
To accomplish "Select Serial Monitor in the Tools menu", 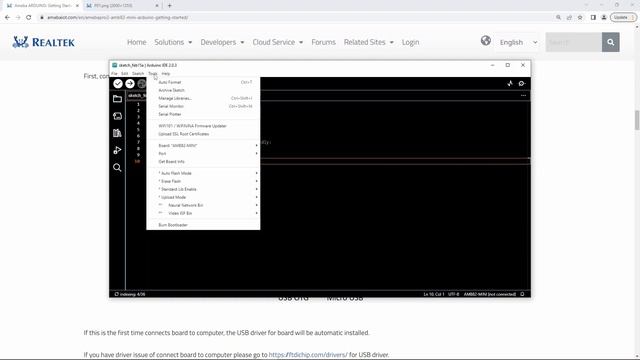I will (x=203, y=106).
